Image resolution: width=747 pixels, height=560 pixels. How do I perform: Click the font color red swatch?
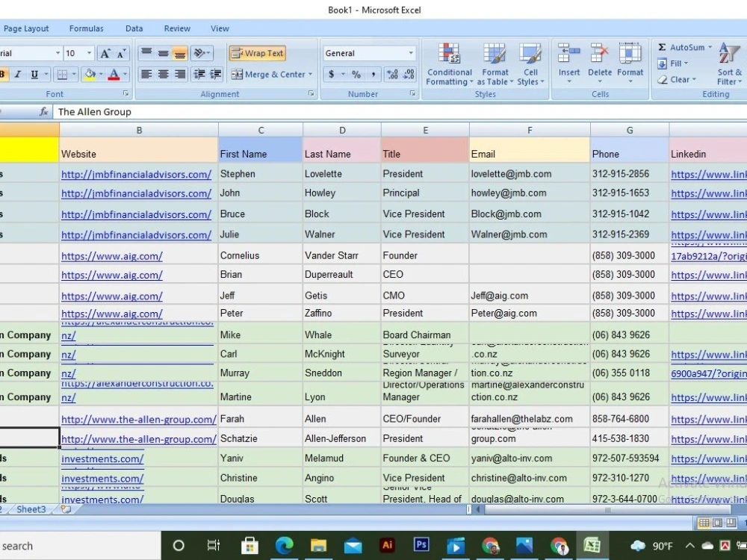coord(114,74)
